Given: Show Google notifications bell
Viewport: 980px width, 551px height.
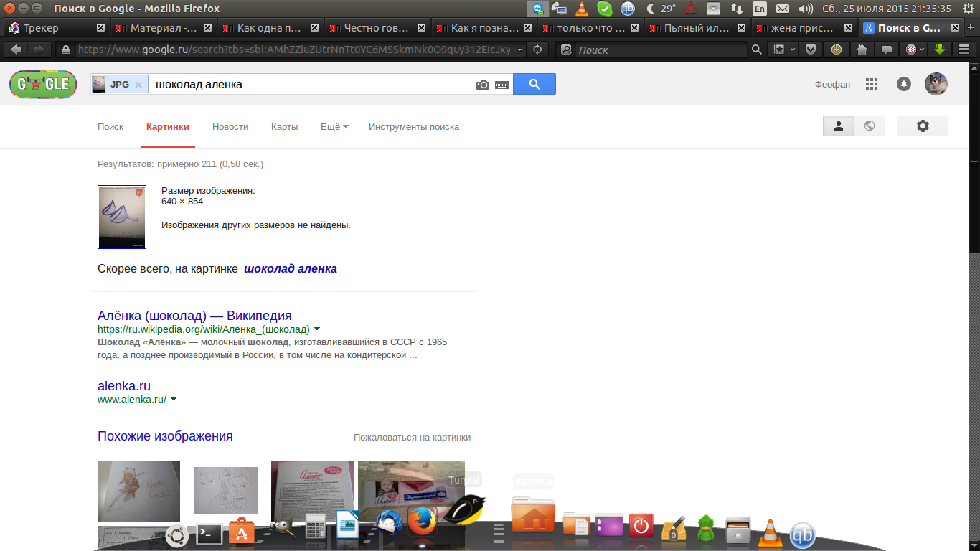Looking at the screenshot, I should pyautogui.click(x=904, y=84).
